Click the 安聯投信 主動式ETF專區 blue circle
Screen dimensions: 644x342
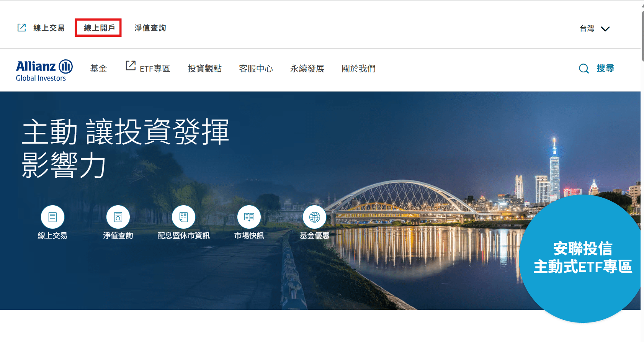point(581,259)
